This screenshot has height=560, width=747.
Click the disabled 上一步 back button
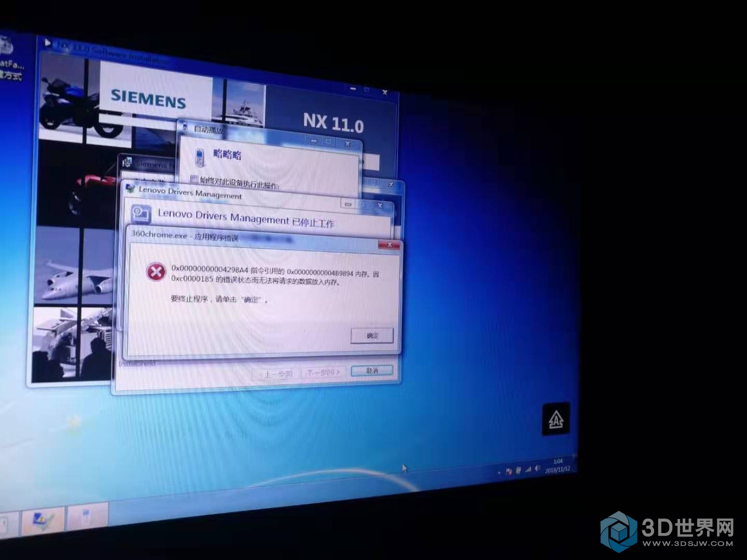[275, 373]
